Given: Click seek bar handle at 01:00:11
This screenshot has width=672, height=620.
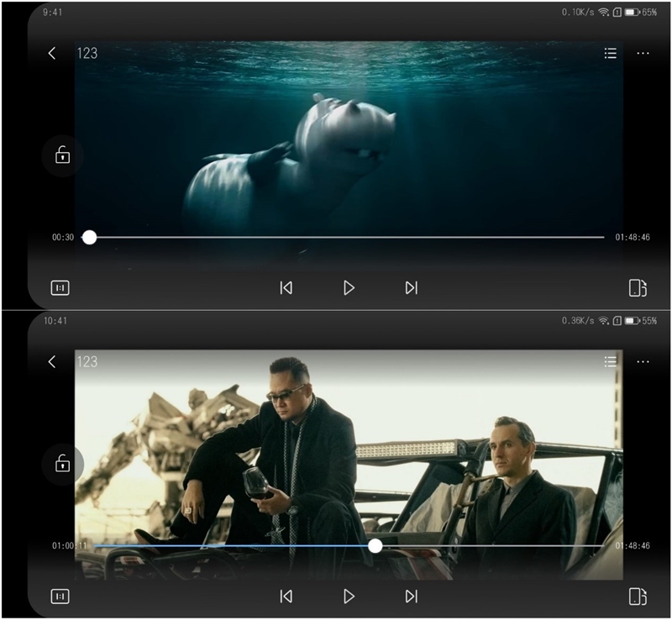Looking at the screenshot, I should point(375,546).
